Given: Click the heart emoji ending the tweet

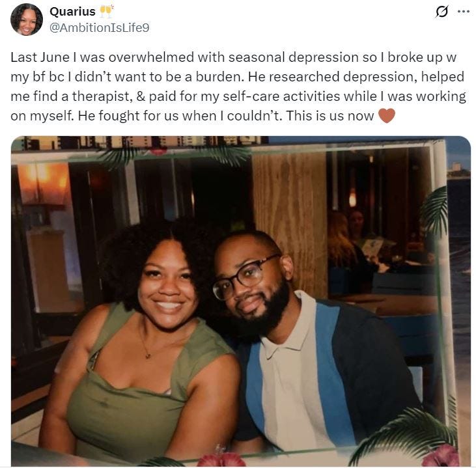Looking at the screenshot, I should [387, 116].
